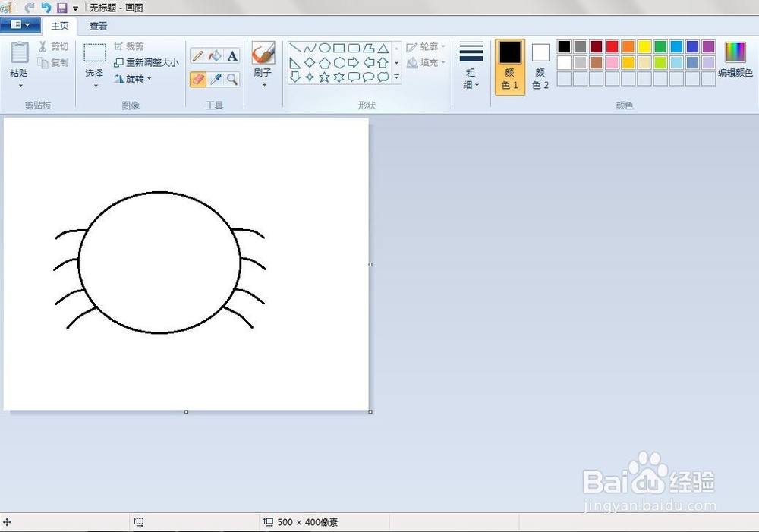
Task: Select the Text tool
Action: pos(232,56)
